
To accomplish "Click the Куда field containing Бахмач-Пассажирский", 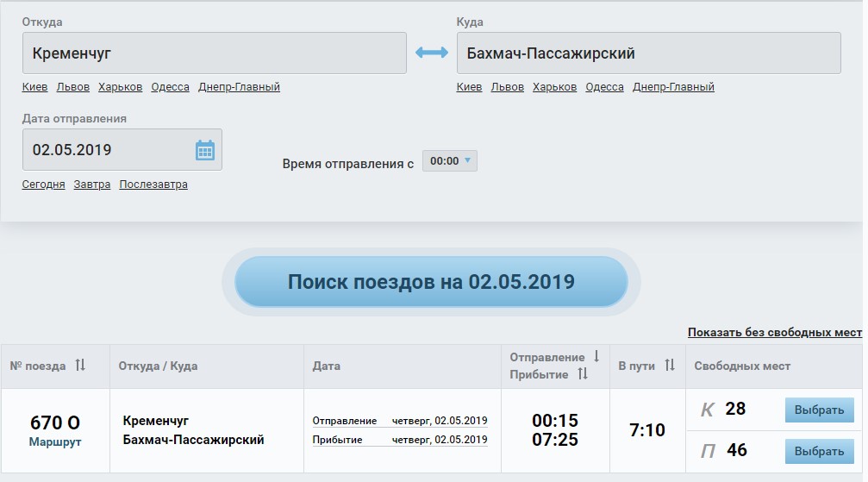I will tap(648, 53).
